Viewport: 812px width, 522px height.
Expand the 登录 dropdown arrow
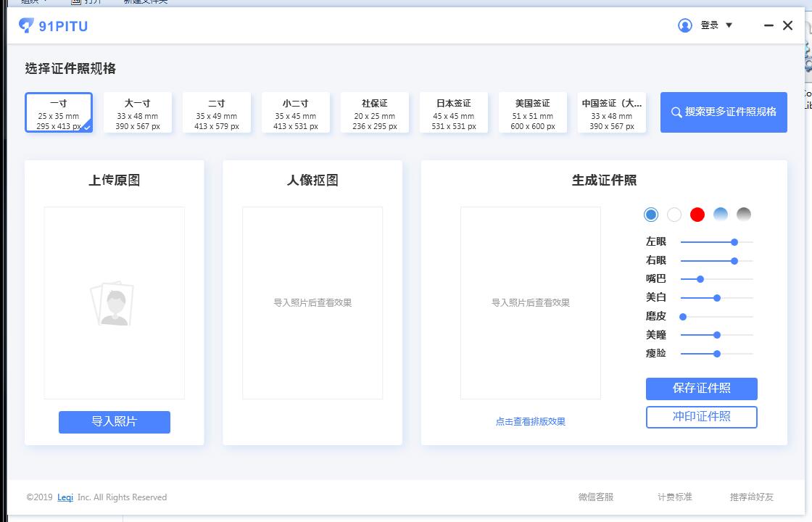pos(729,25)
